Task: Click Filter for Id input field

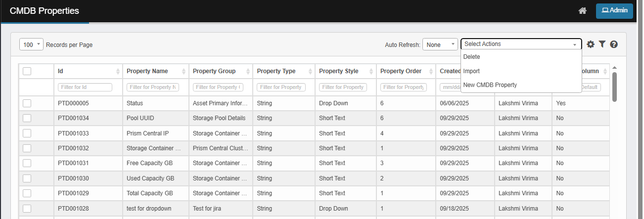Action: (x=85, y=87)
